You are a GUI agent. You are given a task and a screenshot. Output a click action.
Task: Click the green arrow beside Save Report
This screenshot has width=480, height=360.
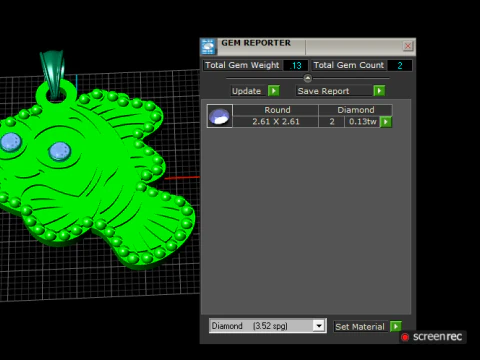[x=379, y=91]
